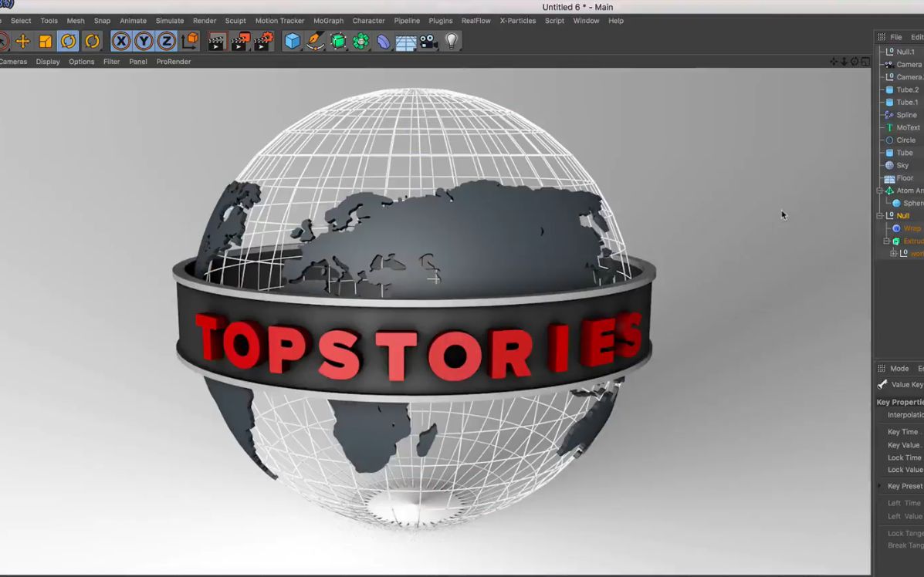Open the Cube primitive tool
The width and height of the screenshot is (924, 577).
tap(293, 41)
